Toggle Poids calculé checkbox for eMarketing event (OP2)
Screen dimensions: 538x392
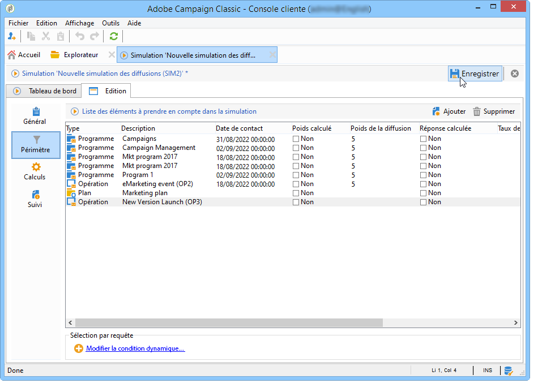click(x=296, y=184)
